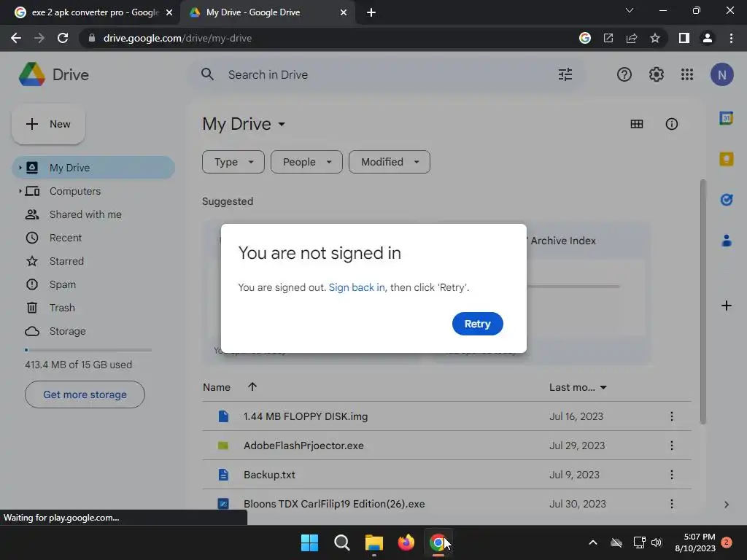Open the Chrome side panel icon
The height and width of the screenshot is (560, 747).
click(x=684, y=38)
